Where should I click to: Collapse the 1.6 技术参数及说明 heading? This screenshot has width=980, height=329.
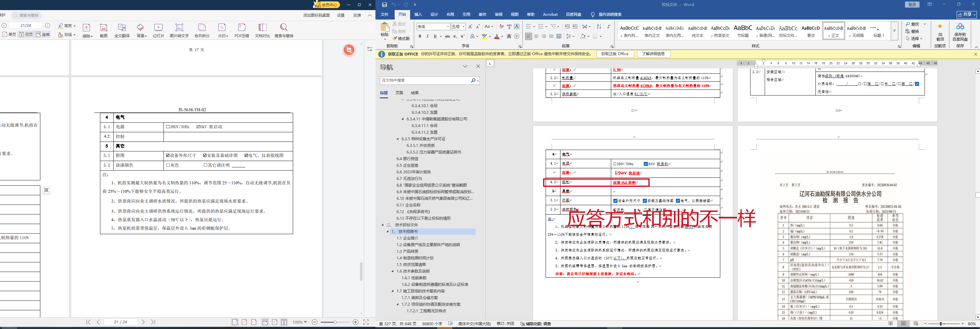(x=393, y=271)
